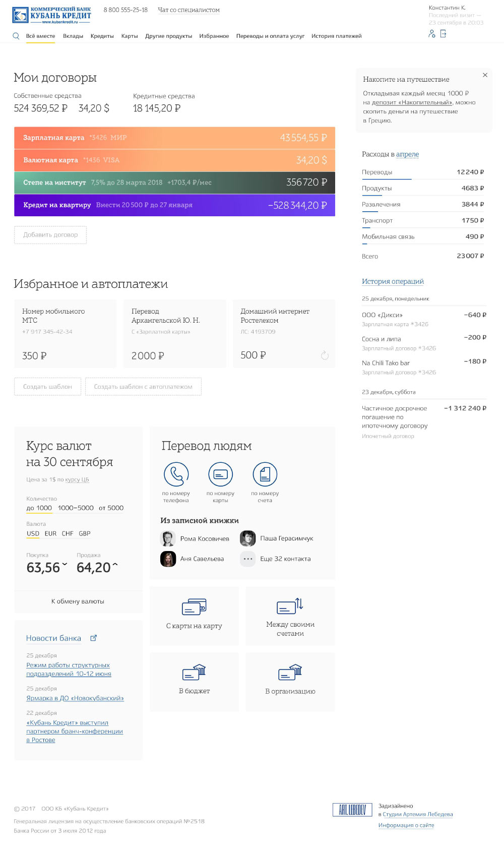
Task: Select the 1000–5000 quantity range
Action: [76, 508]
